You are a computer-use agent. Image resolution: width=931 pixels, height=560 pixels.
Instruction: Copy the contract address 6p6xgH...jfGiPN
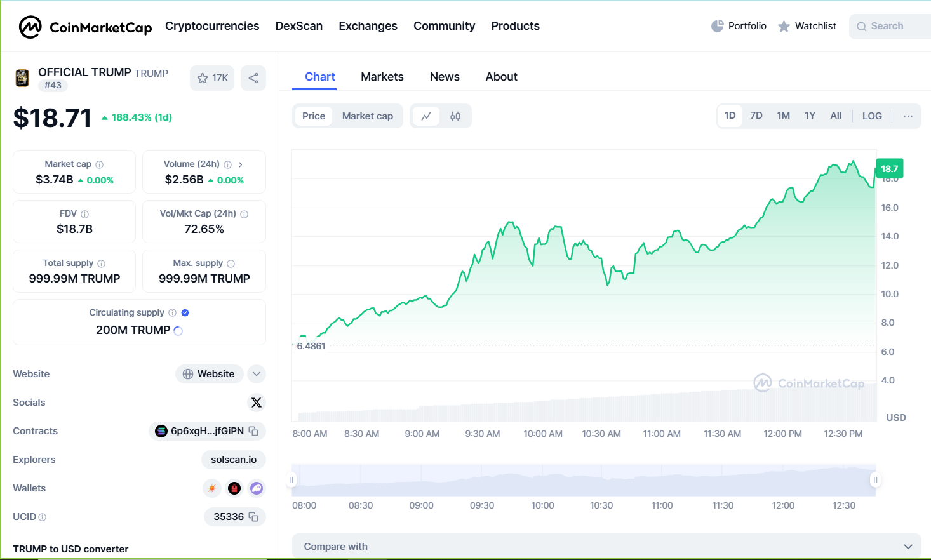253,431
